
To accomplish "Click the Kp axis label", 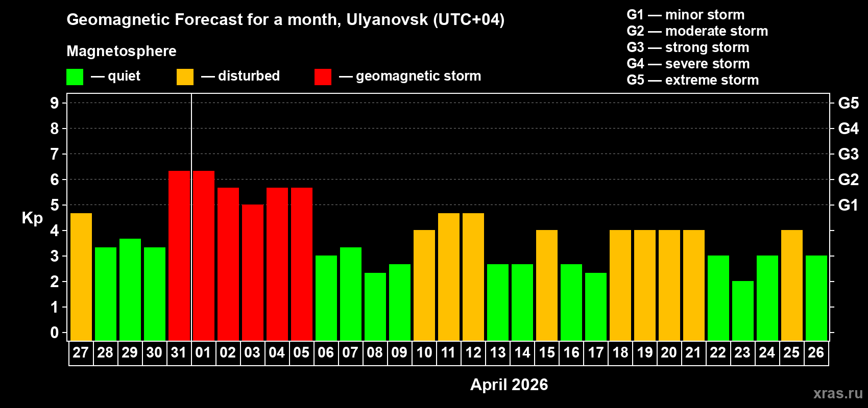I will coord(32,218).
